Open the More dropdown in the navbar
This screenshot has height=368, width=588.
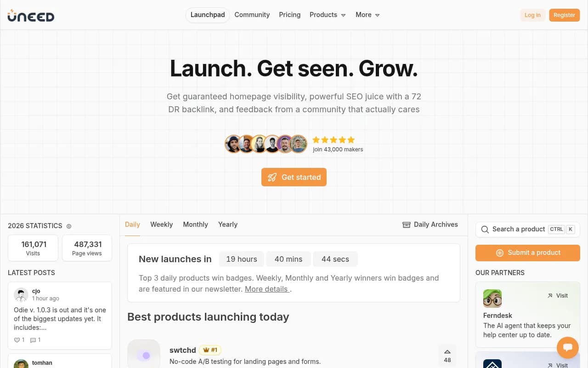point(367,15)
